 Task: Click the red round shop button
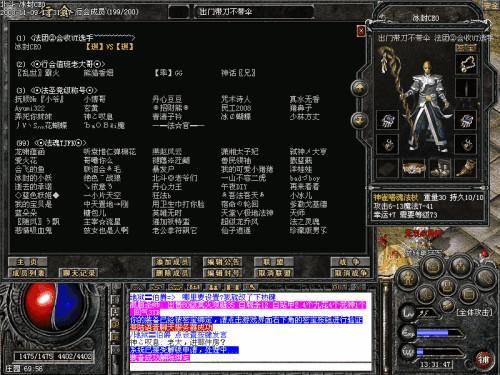tap(483, 360)
